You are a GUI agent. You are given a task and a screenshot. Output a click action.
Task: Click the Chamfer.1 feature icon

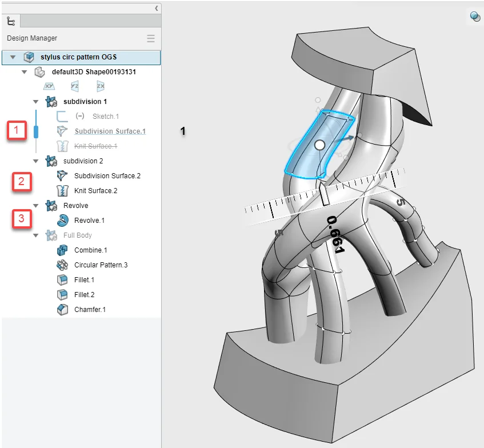tap(63, 310)
